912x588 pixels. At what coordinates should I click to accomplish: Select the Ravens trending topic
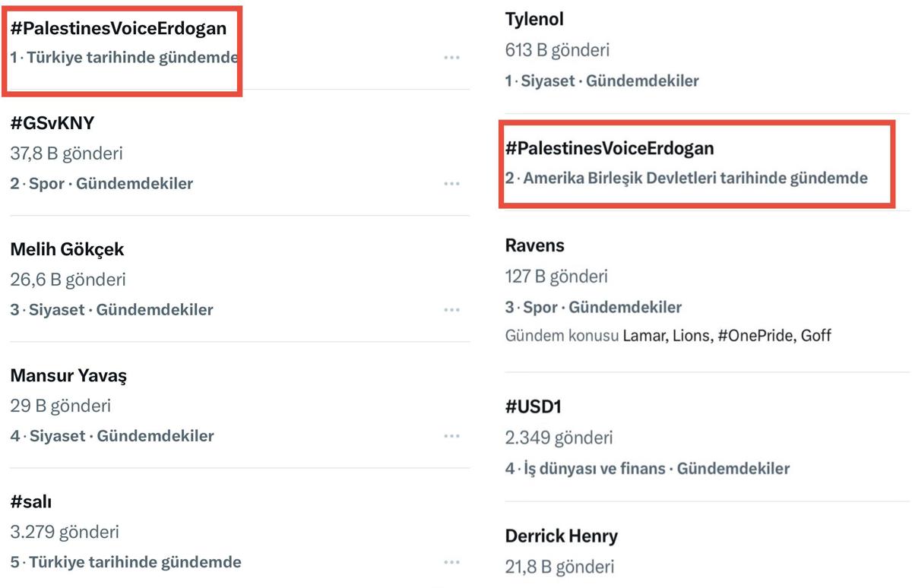[x=535, y=245]
